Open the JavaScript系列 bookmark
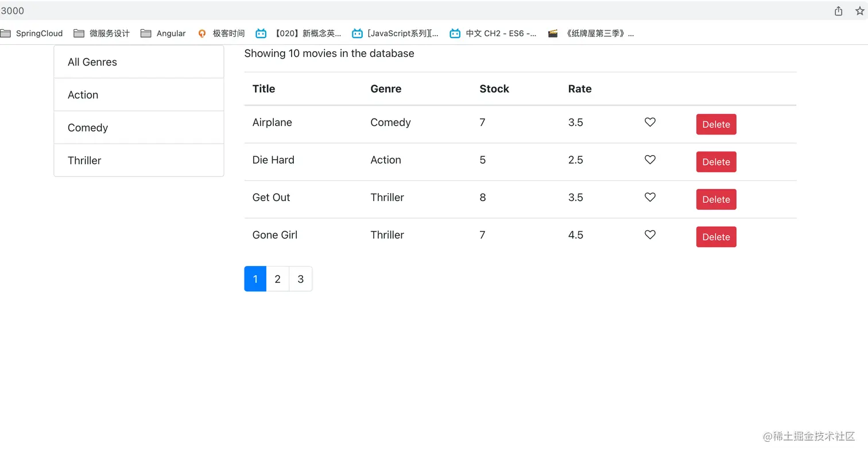868x455 pixels. [396, 33]
